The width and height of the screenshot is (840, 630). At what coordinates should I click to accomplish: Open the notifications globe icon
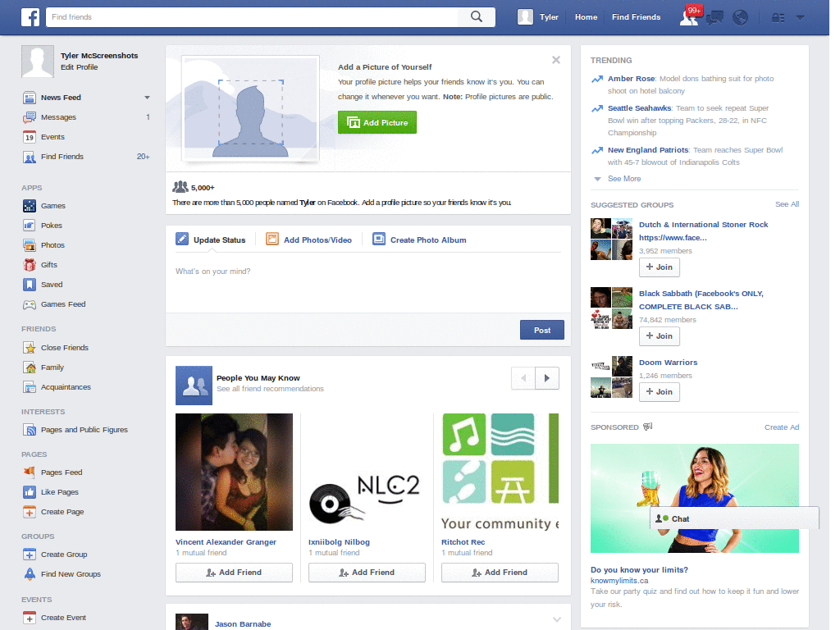[741, 18]
